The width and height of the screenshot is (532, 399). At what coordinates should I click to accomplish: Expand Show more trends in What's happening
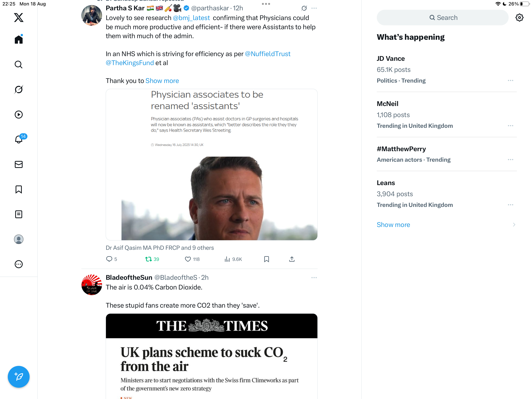pyautogui.click(x=393, y=224)
